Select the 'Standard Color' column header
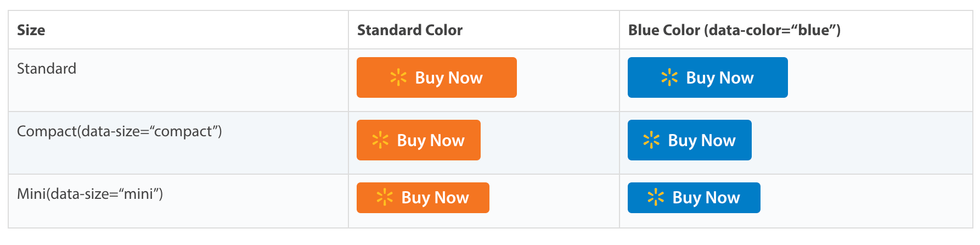980x245 pixels. tap(410, 30)
